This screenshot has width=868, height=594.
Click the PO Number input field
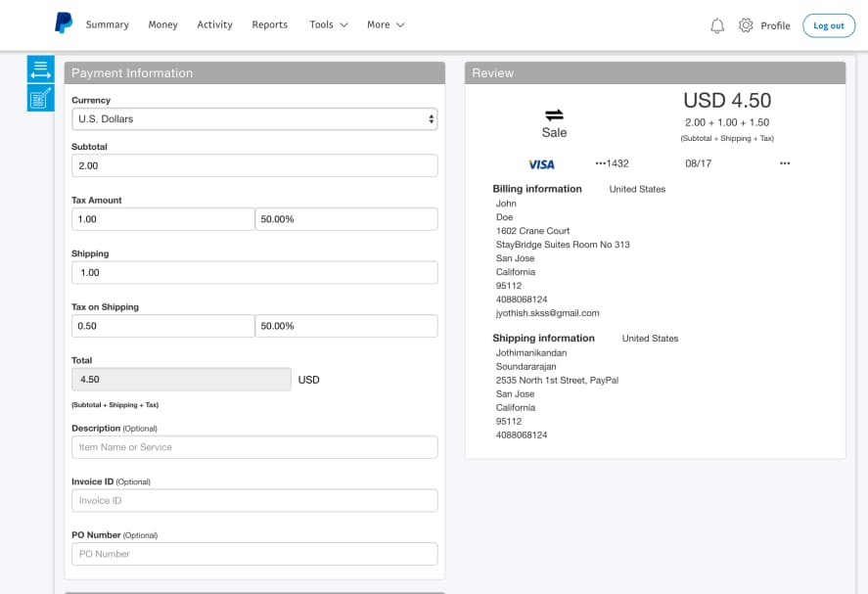click(x=254, y=554)
